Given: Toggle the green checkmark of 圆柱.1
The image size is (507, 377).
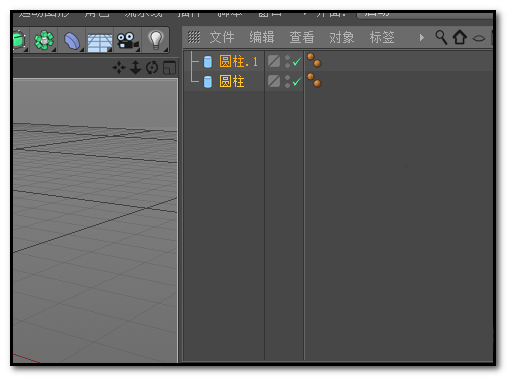Looking at the screenshot, I should [297, 61].
